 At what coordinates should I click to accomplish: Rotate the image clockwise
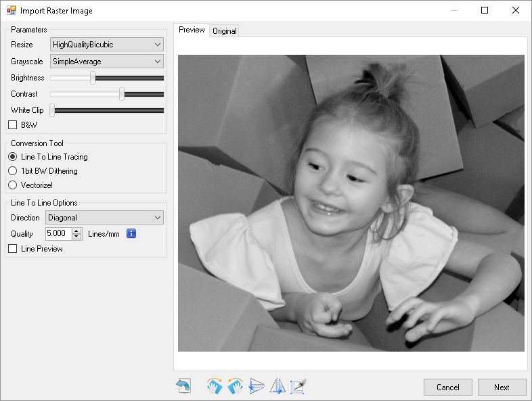click(x=215, y=386)
